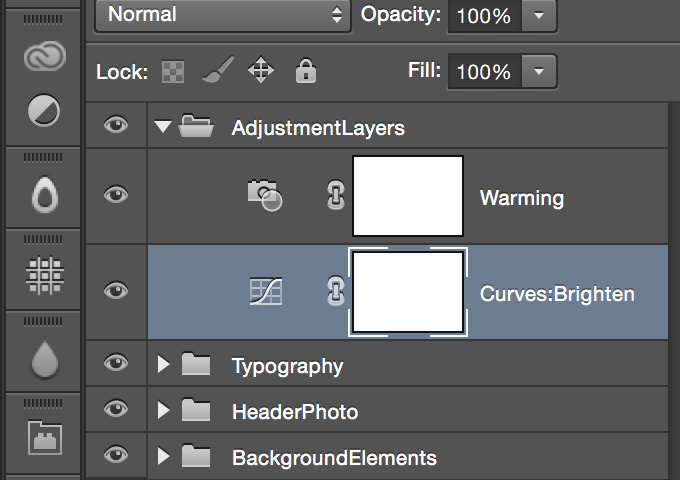Click the Lock all padlock icon
This screenshot has width=680, height=480.
coord(306,71)
